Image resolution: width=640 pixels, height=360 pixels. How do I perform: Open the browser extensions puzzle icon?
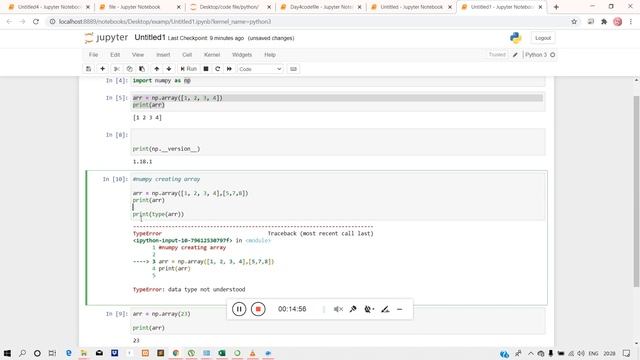point(604,22)
